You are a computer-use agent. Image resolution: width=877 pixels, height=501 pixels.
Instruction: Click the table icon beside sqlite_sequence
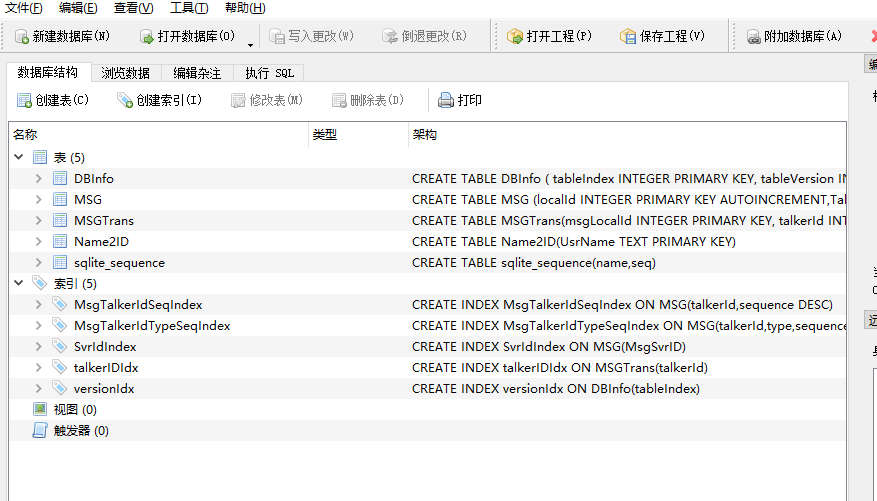[x=60, y=262]
